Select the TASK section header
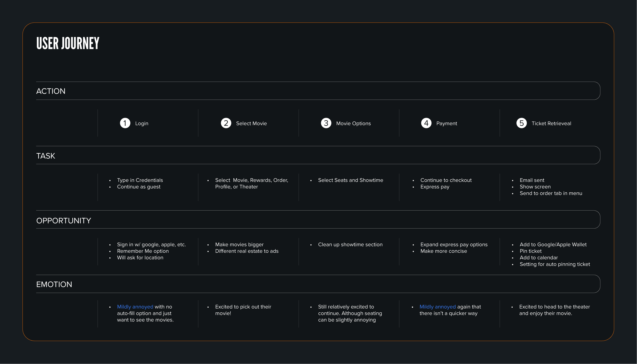 [45, 156]
